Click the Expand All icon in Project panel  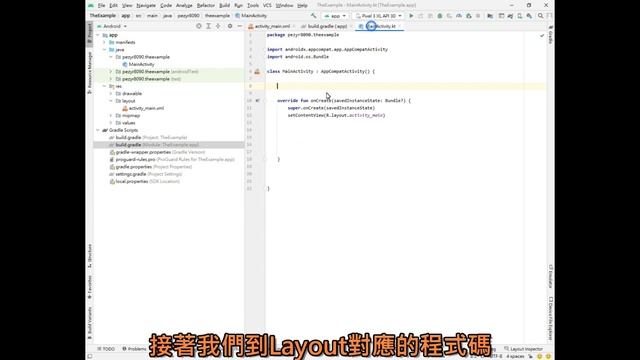pos(209,26)
